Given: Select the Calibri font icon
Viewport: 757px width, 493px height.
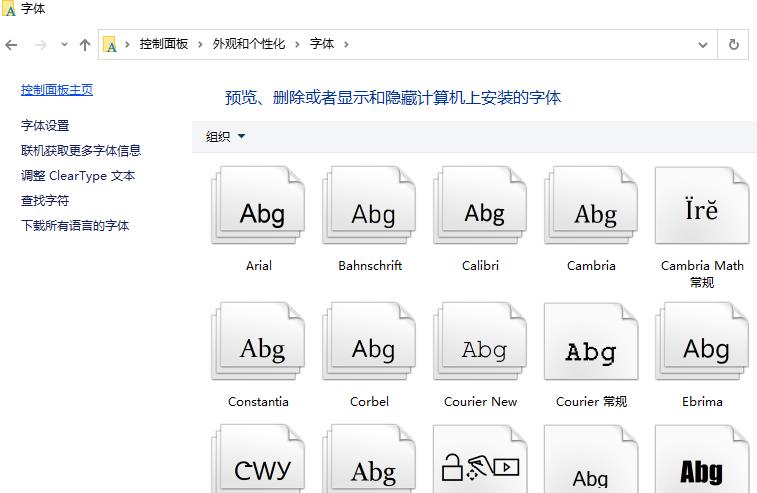Looking at the screenshot, I should pos(480,205).
